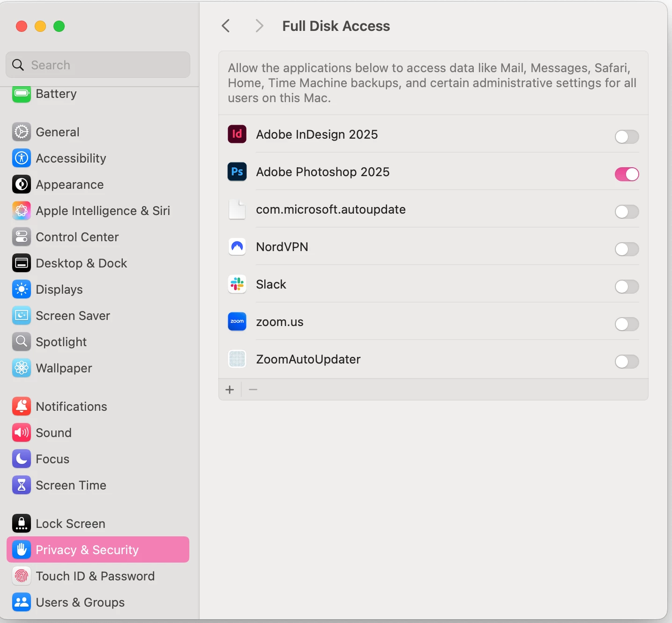
Task: Select Control Center in the sidebar
Action: coord(77,237)
